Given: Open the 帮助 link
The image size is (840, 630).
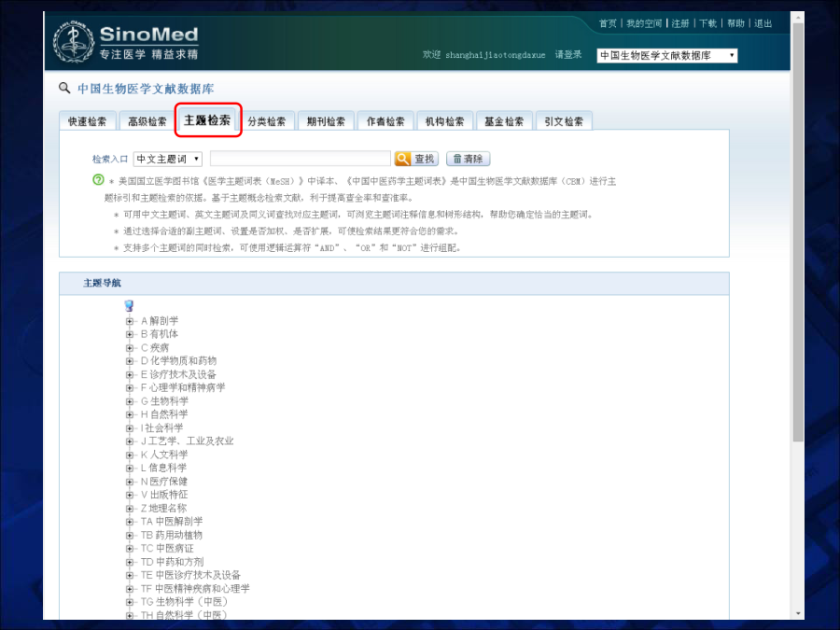Looking at the screenshot, I should 735,23.
